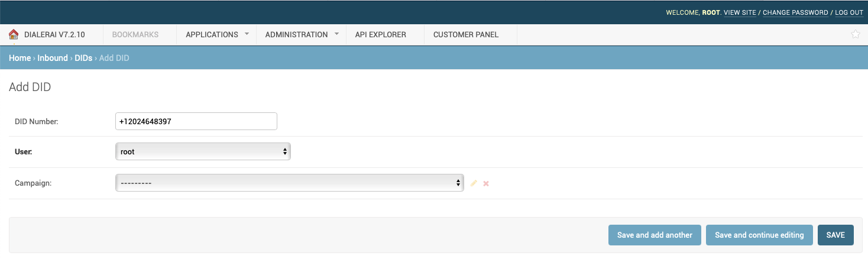Click Save and add another
The height and width of the screenshot is (259, 868).
tap(655, 235)
